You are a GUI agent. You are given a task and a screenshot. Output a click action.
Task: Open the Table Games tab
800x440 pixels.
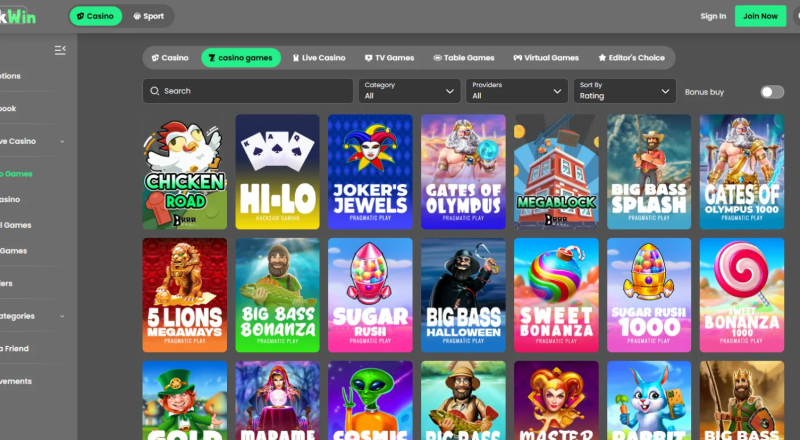pos(464,58)
